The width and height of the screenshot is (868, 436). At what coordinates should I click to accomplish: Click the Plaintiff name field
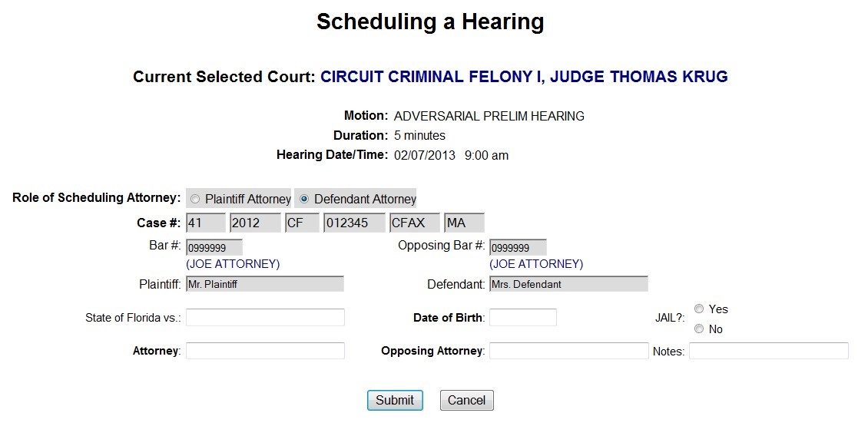[265, 284]
